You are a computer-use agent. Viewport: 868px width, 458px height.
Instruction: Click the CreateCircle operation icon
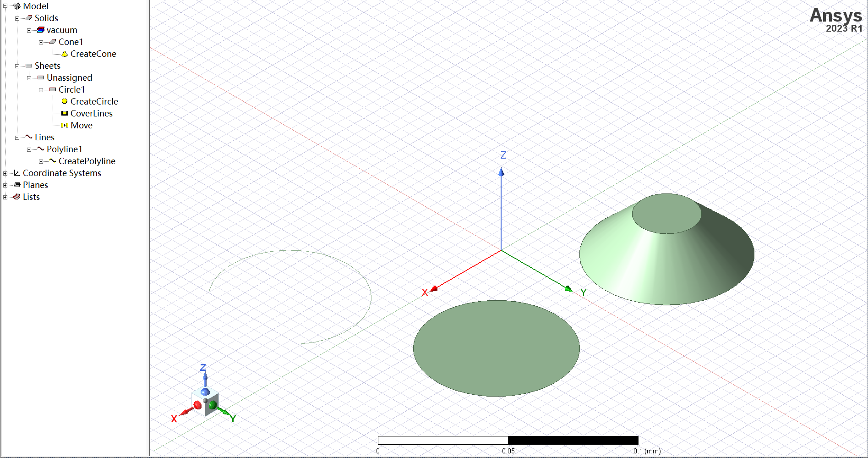pos(65,101)
